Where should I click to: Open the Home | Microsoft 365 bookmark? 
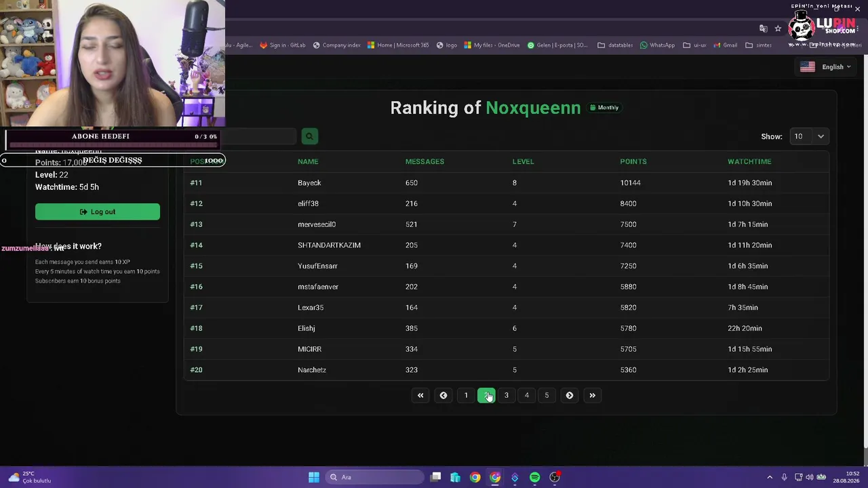(398, 45)
